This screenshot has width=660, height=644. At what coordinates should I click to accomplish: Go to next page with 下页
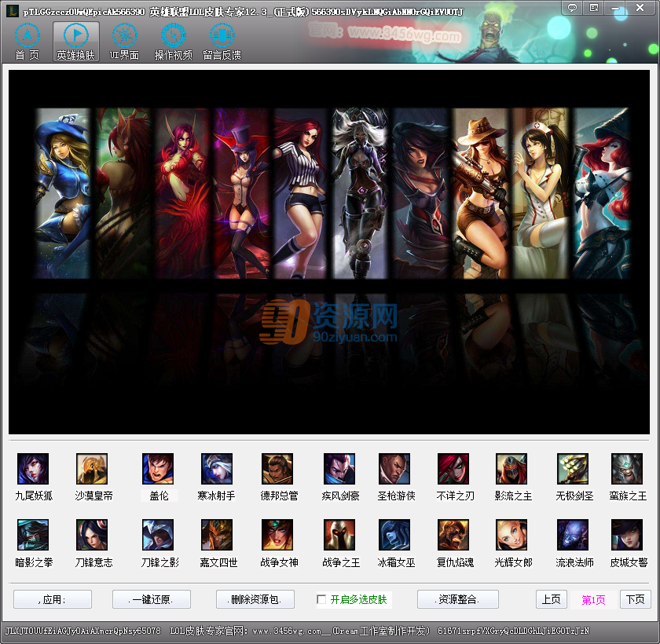coord(636,599)
